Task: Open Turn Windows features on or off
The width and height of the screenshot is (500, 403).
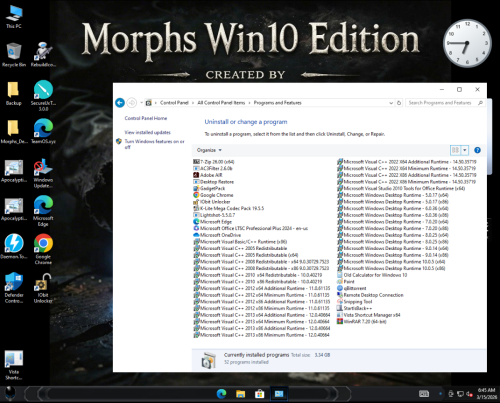Action: [154, 144]
